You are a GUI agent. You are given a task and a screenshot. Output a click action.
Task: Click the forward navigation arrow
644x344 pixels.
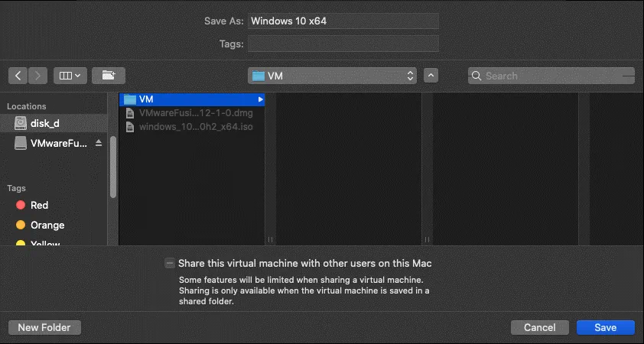pyautogui.click(x=38, y=76)
